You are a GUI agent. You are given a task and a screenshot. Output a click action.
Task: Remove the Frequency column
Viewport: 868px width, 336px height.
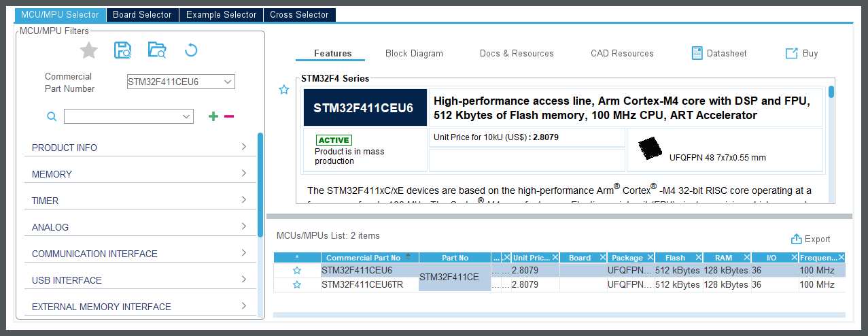841,258
